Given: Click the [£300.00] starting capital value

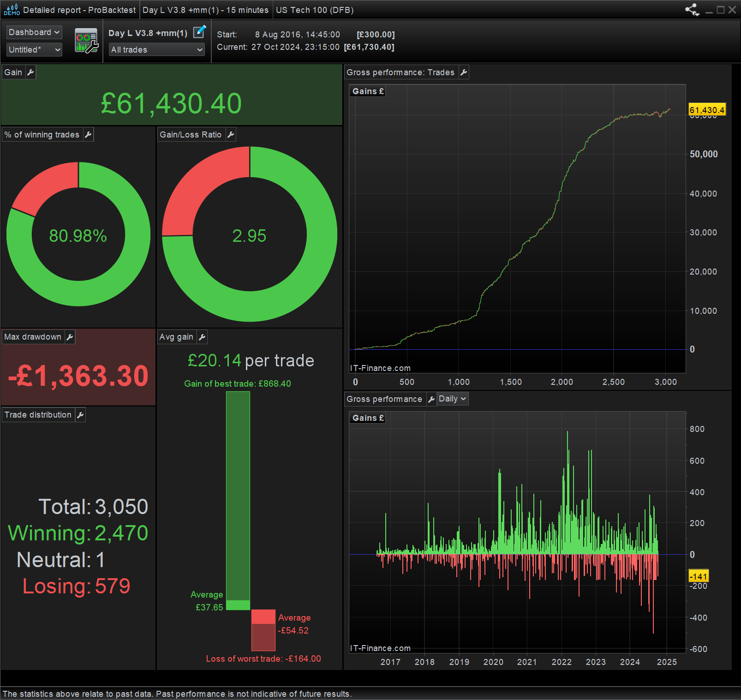Looking at the screenshot, I should click(376, 35).
